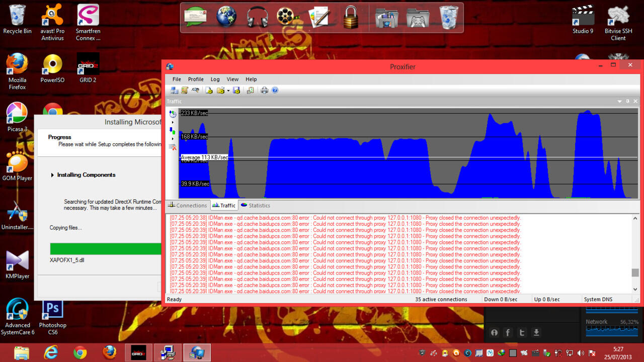Viewport: 644px width, 362px height.
Task: Open the Help menu
Action: click(x=251, y=79)
